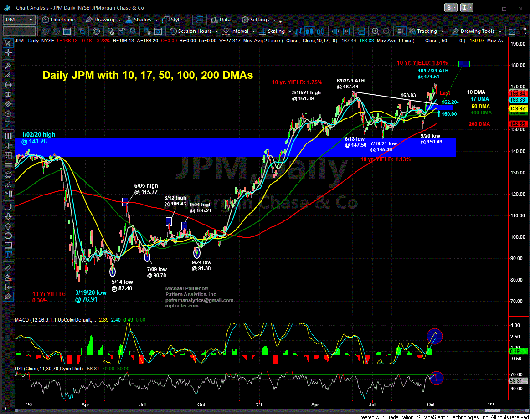Toggle the filled candlestick chart style
The width and height of the screenshot is (530, 420).
pos(309,31)
